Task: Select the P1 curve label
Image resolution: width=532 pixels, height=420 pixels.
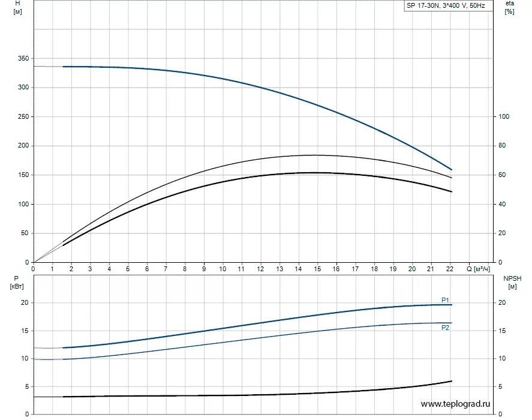Action: point(445,300)
